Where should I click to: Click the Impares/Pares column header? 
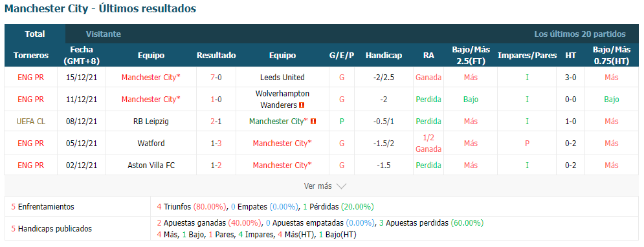(527, 56)
